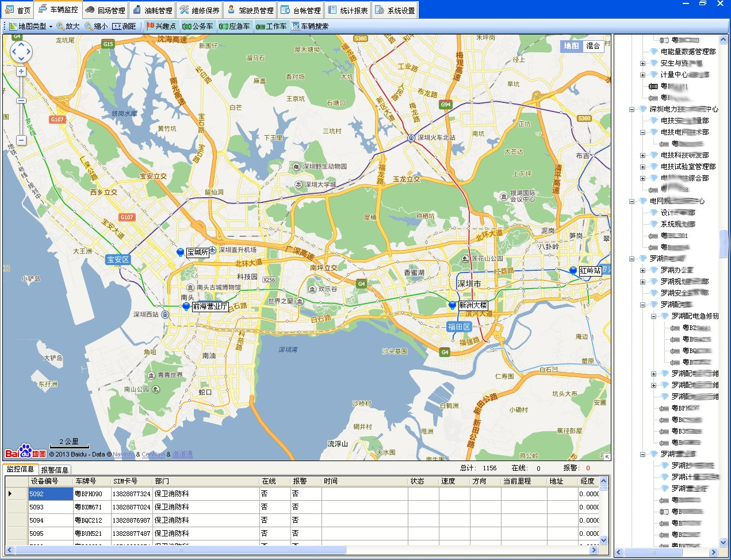The height and width of the screenshot is (560, 731).
Task: Click the 放大 zoom-in toolbar icon
Action: coord(68,26)
